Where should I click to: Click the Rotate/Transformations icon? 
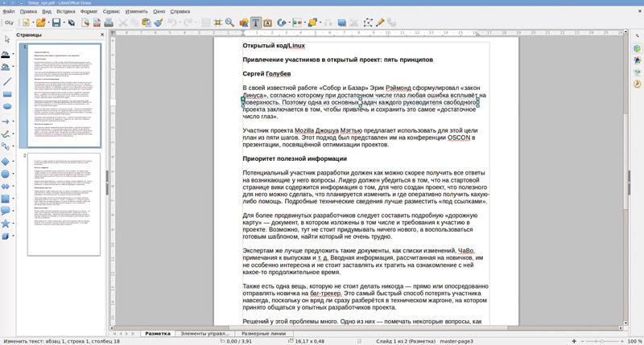pos(281,23)
